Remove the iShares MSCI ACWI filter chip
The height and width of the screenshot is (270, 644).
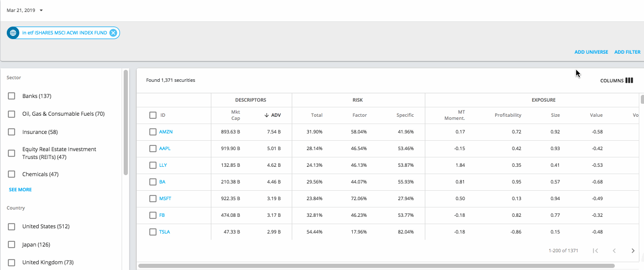point(113,33)
